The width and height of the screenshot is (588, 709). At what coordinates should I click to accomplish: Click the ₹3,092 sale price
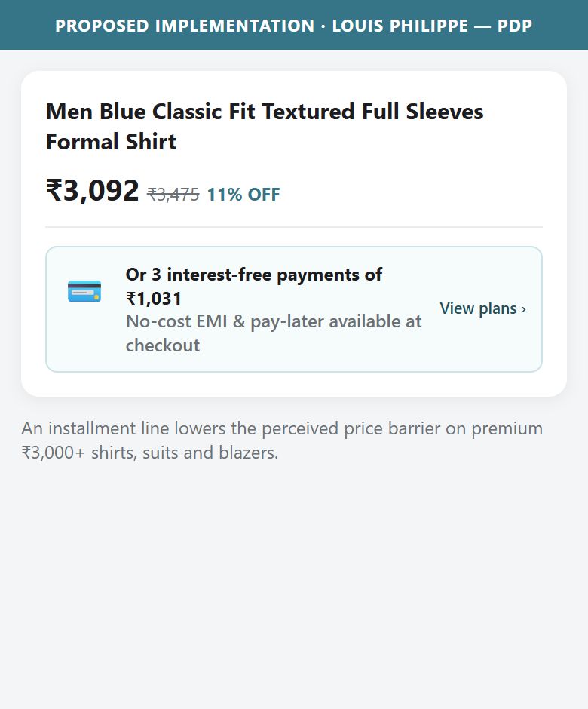pos(93,190)
